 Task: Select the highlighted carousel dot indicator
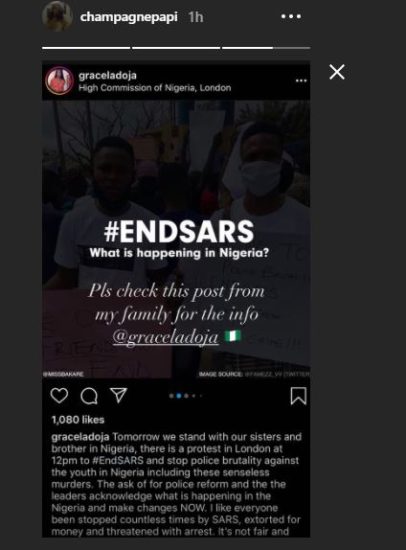click(x=179, y=396)
